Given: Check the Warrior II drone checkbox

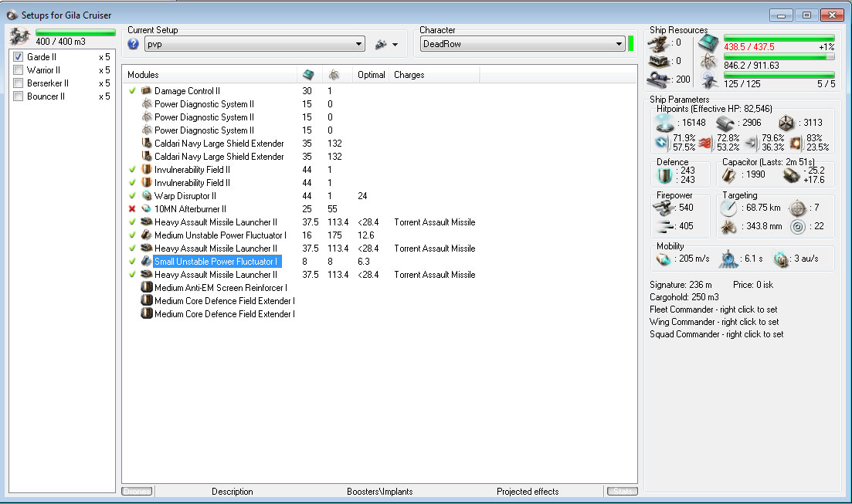Looking at the screenshot, I should coord(18,69).
